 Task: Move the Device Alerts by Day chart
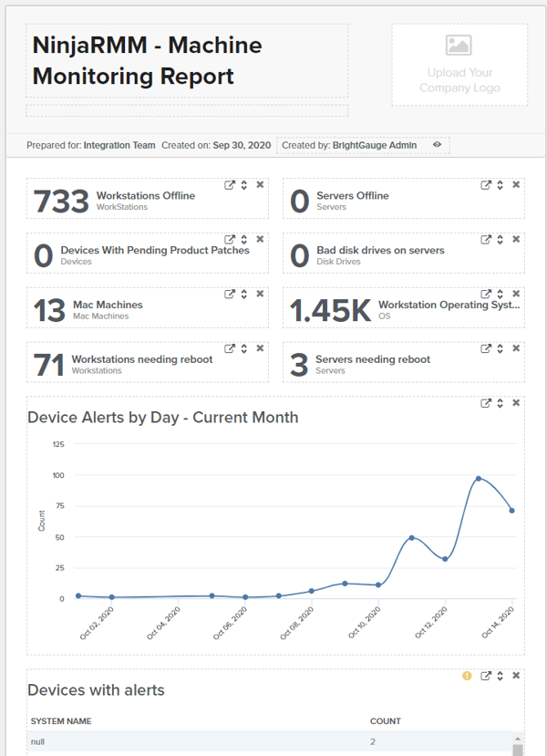point(501,402)
